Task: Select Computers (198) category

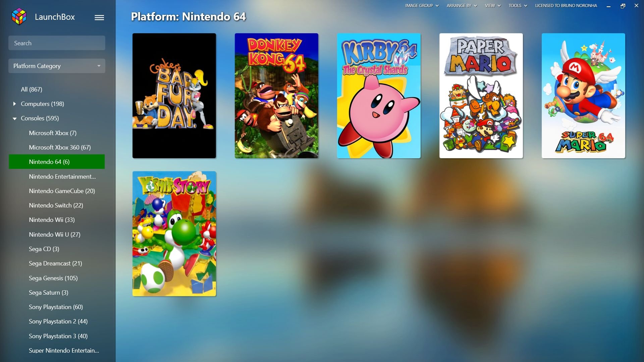Action: pyautogui.click(x=42, y=104)
